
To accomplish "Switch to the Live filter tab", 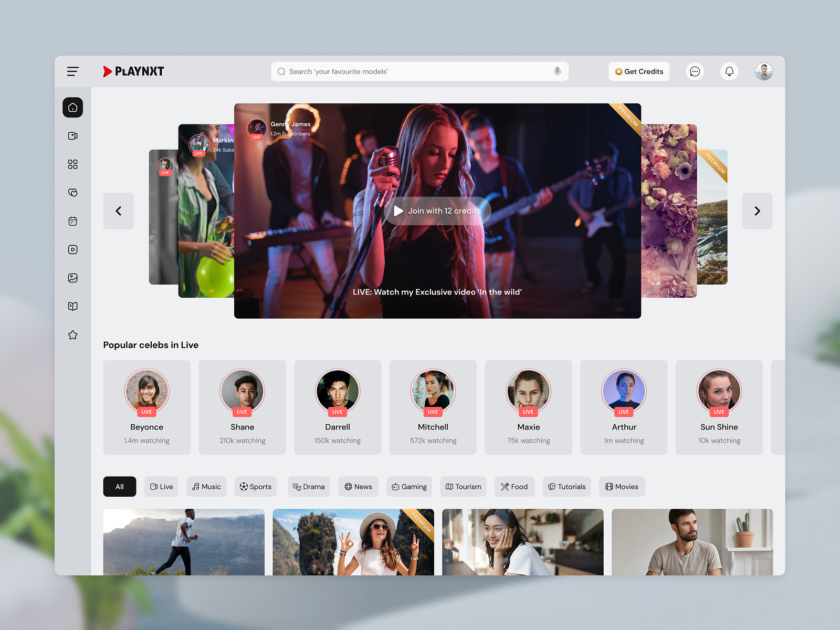I will coord(161,487).
